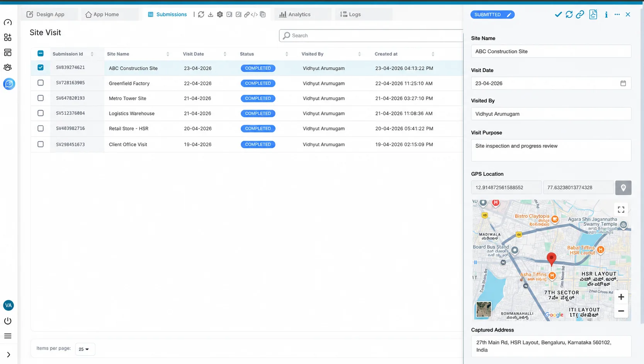Viewport: 644px width, 364px height.
Task: Click the embed code icon
Action: tap(254, 14)
